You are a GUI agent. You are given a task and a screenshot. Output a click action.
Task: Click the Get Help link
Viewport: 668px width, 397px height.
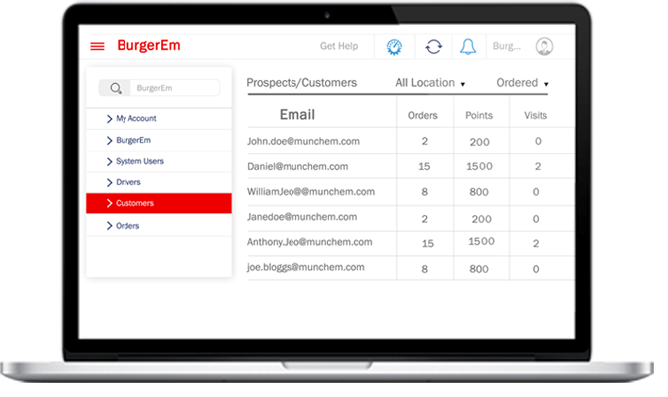[339, 46]
